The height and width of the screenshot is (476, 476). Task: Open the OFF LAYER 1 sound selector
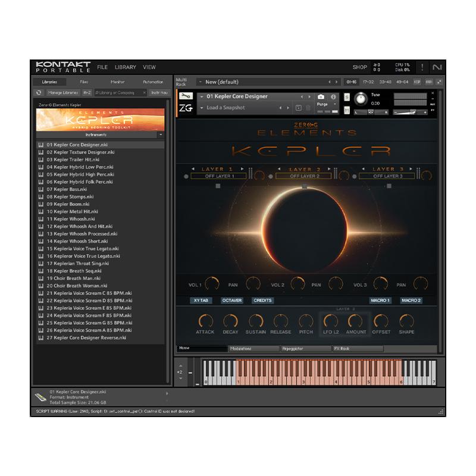(218, 176)
